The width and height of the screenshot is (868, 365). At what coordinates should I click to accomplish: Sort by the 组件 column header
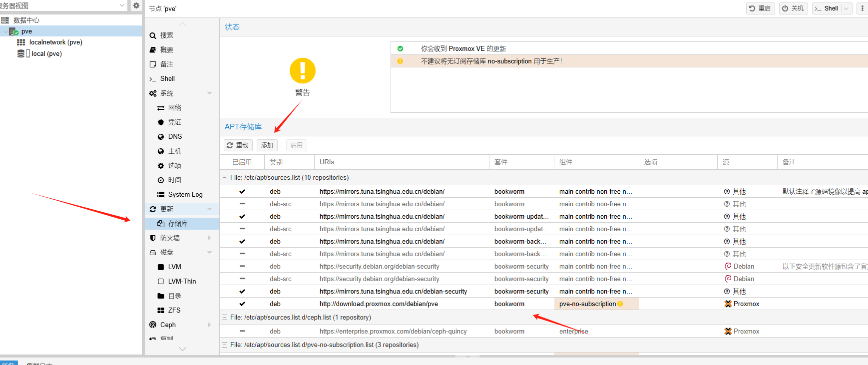[x=596, y=162]
